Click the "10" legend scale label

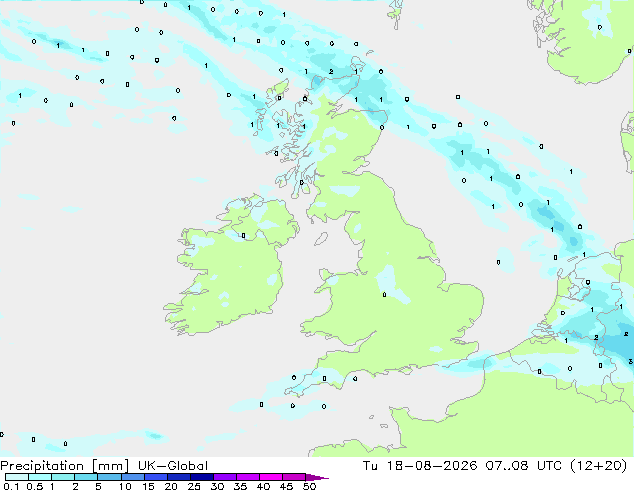click(x=125, y=486)
